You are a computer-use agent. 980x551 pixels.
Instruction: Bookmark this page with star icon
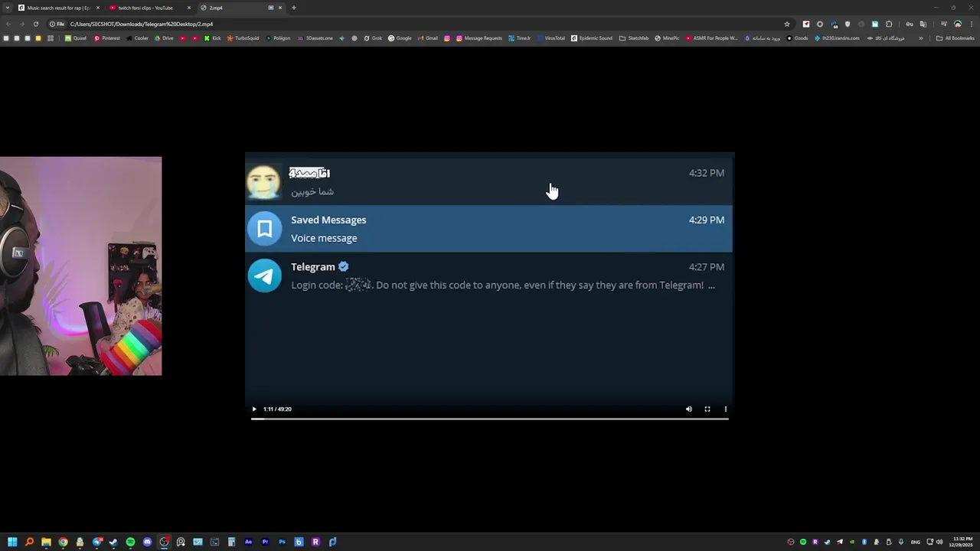pyautogui.click(x=786, y=24)
